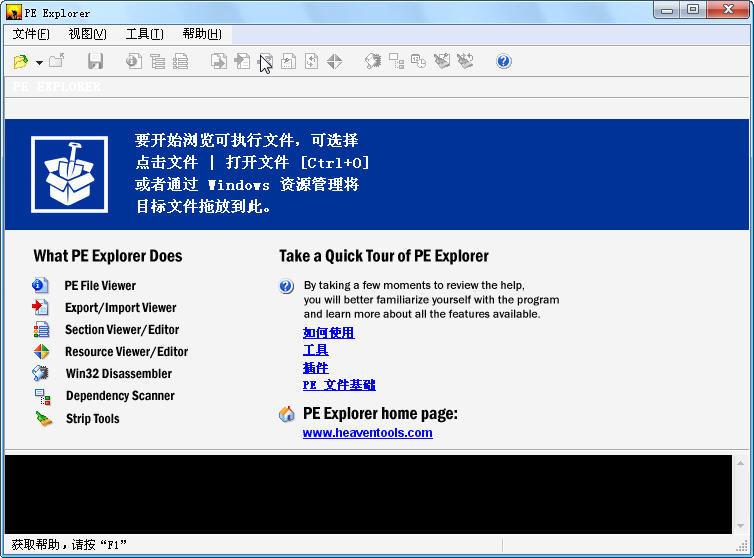The width and height of the screenshot is (754, 558).
Task: Click the open file folder icon
Action: click(20, 62)
